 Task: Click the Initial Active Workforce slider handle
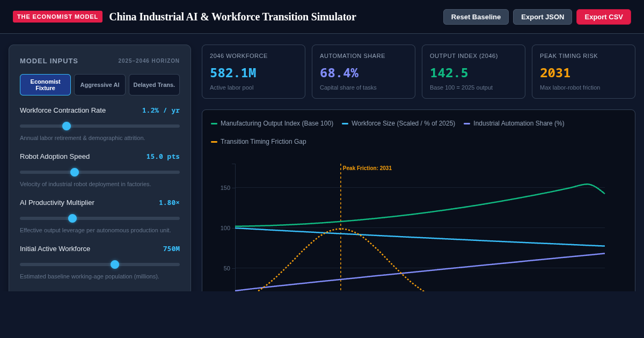(x=115, y=264)
